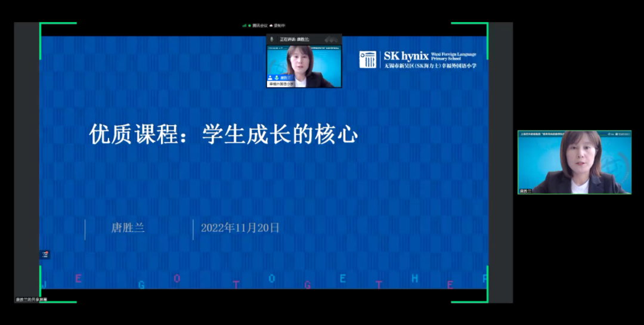The width and height of the screenshot is (644, 325).
Task: Click the green status dot beside 腾讯会议
Action: [x=249, y=26]
